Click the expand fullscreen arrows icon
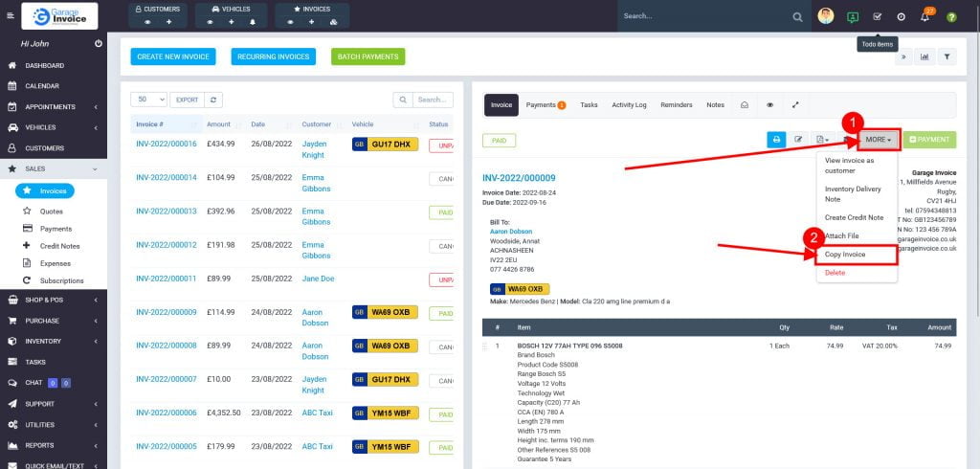980x469 pixels. coord(795,105)
